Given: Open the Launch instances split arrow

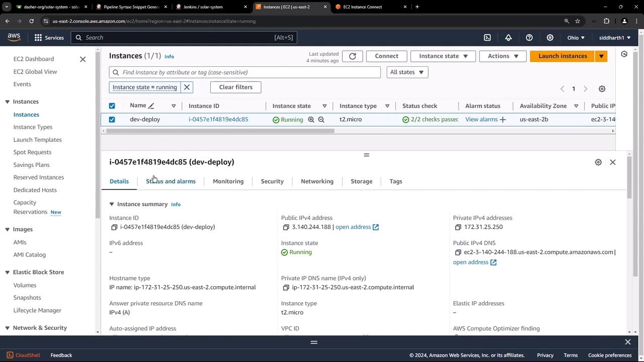Looking at the screenshot, I should click(601, 56).
